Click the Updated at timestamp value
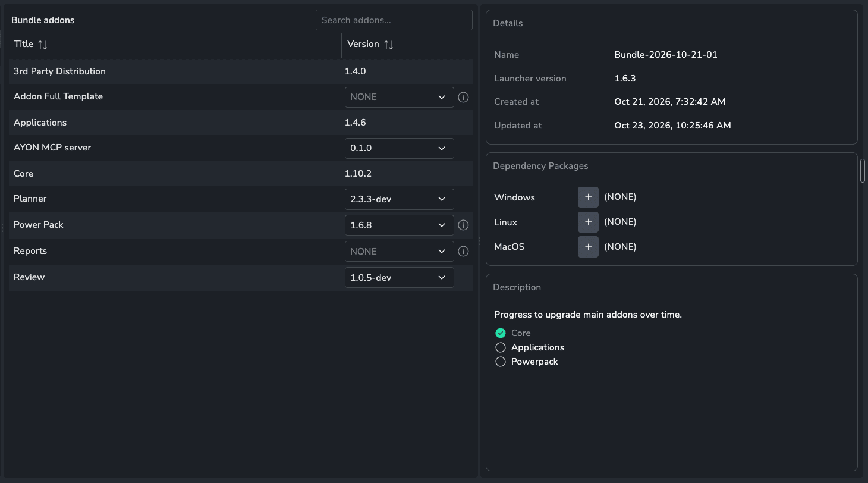Viewport: 868px width, 483px height. [x=673, y=126]
